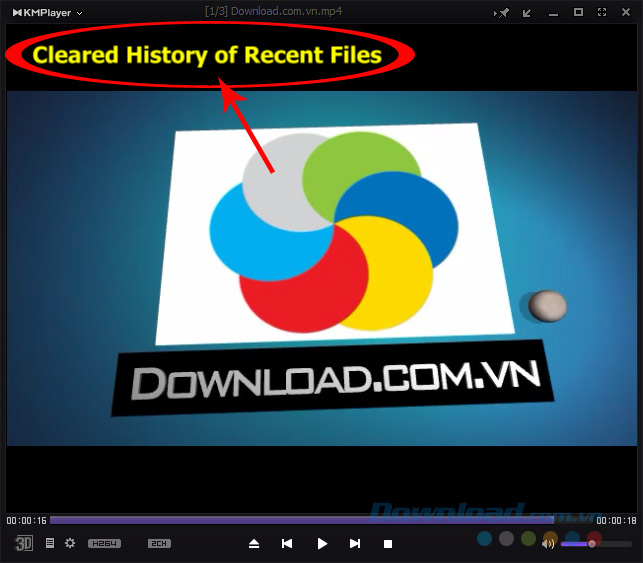Click the minimize-to-tray arrow icon
The height and width of the screenshot is (563, 643).
(x=527, y=13)
